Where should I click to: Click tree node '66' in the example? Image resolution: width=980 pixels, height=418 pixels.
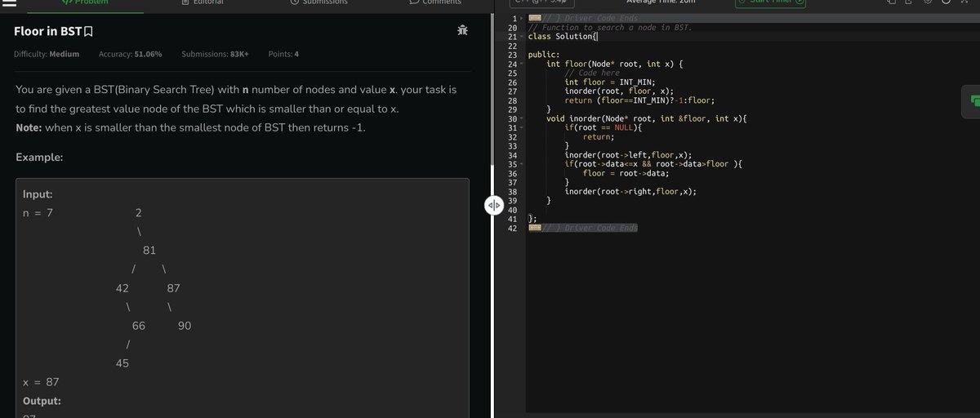[x=139, y=326]
